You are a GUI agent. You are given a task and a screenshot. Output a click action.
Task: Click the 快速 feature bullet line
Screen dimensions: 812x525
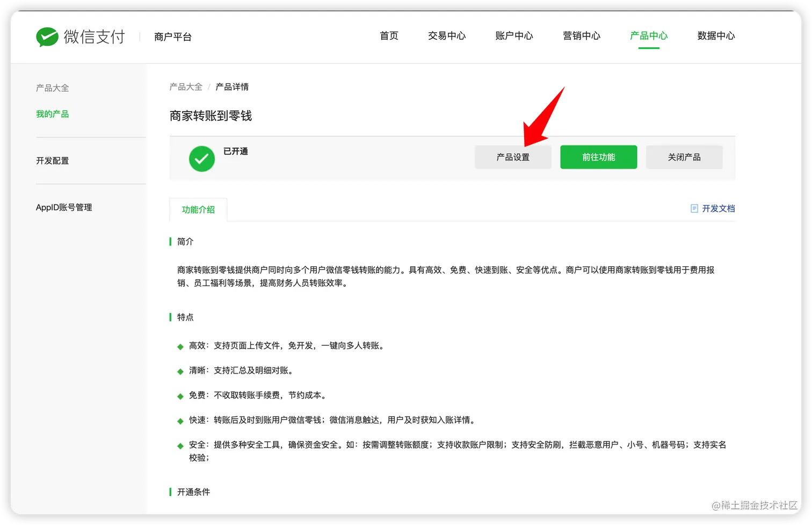[x=334, y=420]
